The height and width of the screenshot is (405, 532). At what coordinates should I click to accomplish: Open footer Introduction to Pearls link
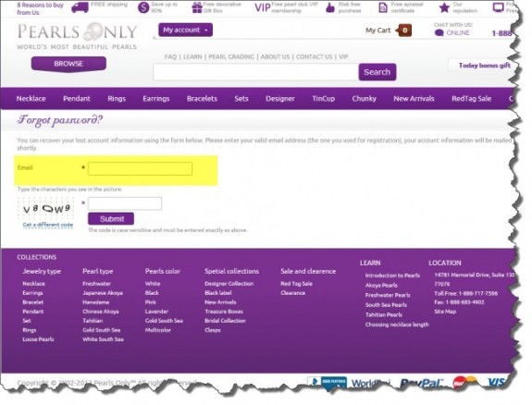click(392, 276)
